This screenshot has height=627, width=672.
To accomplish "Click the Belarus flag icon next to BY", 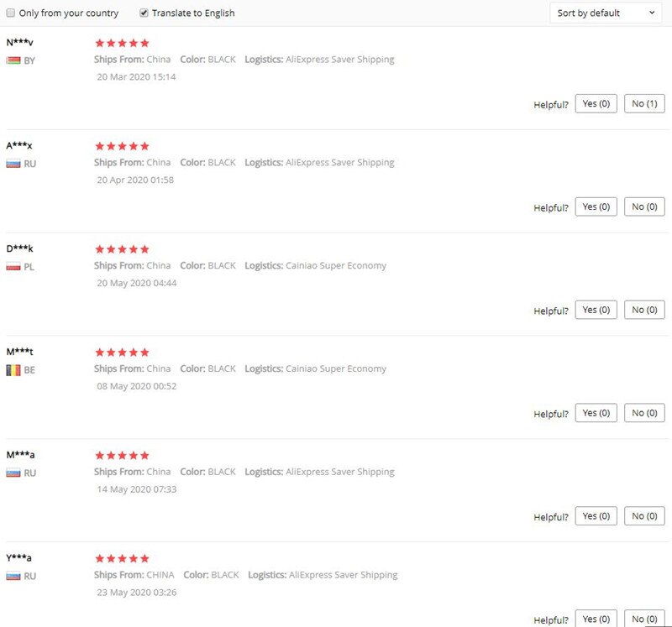I will (13, 60).
